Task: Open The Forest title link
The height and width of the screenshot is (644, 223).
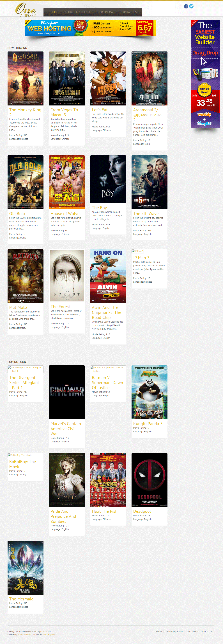Action: click(60, 307)
